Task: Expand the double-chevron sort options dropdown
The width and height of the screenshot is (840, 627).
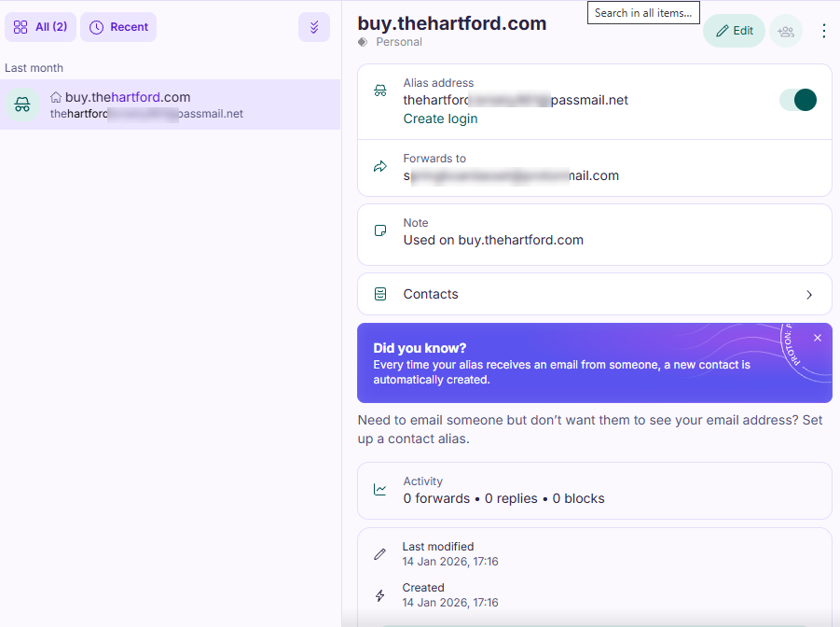Action: pos(314,27)
